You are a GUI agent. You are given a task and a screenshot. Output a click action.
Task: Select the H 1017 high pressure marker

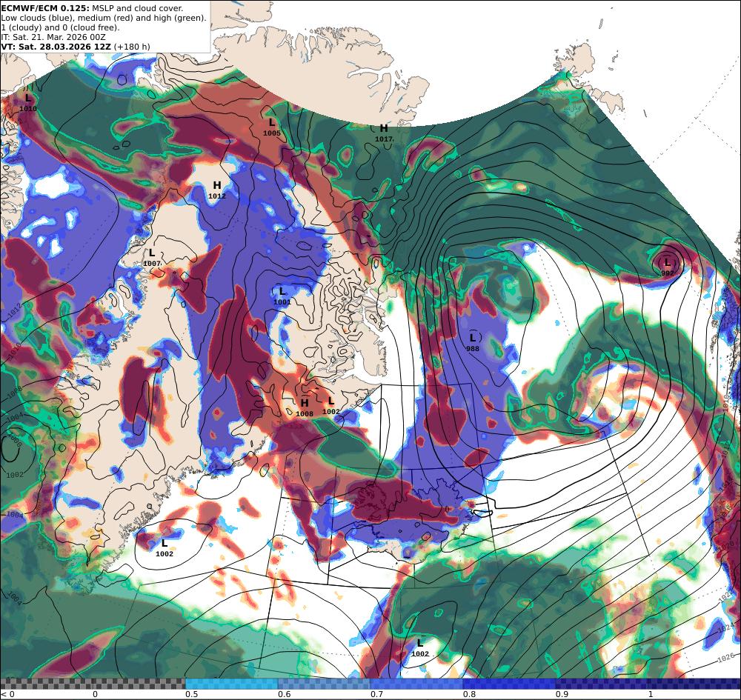pyautogui.click(x=384, y=133)
